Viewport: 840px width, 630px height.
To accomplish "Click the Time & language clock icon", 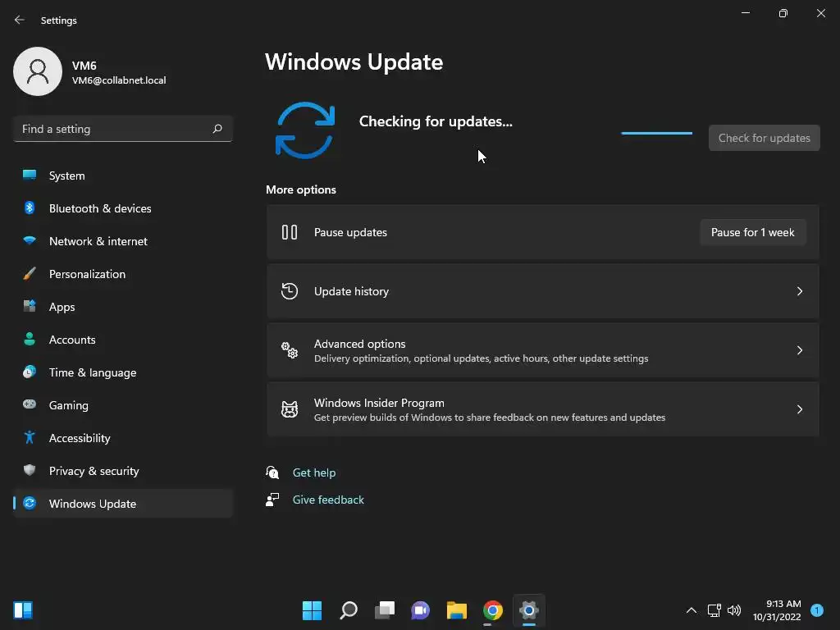I will coord(30,372).
